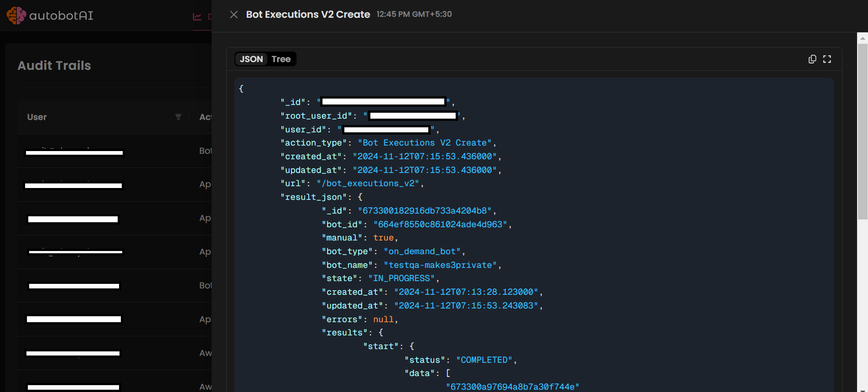Click the state value "IN_PROGRESS"
The width and height of the screenshot is (868, 392).
pos(401,278)
